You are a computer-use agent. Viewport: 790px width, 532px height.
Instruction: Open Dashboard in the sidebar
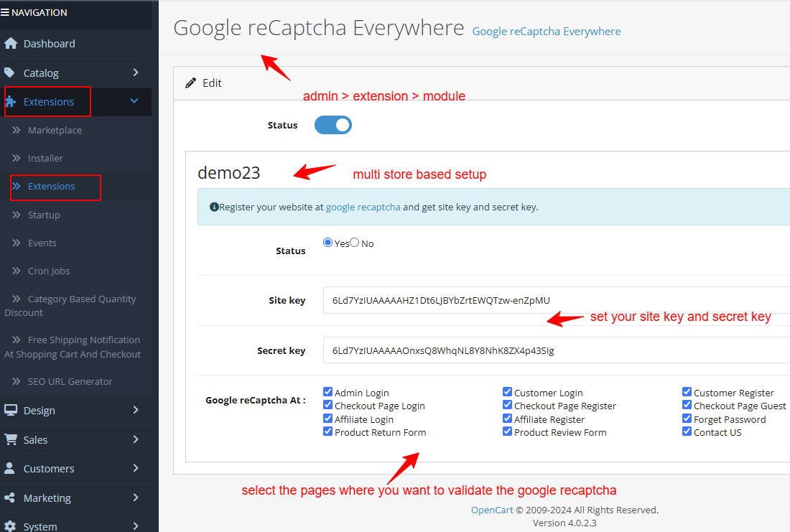[x=75, y=44]
